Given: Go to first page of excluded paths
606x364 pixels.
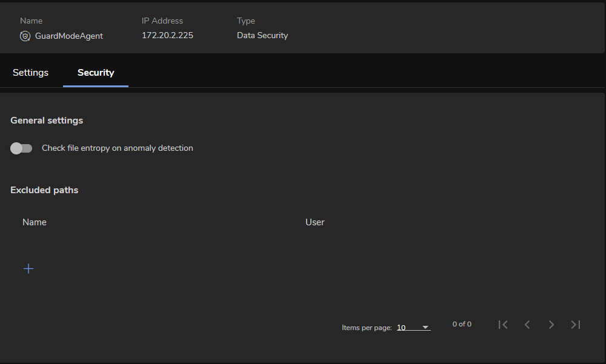Looking at the screenshot, I should tap(503, 325).
